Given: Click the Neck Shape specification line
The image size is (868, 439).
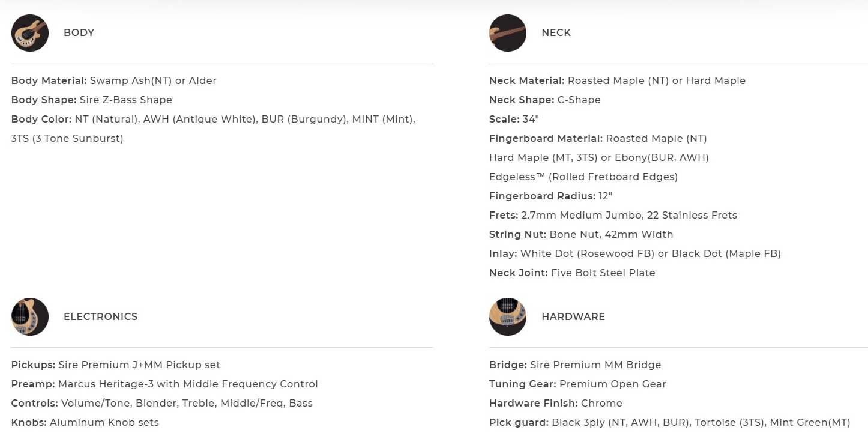Looking at the screenshot, I should pos(545,100).
